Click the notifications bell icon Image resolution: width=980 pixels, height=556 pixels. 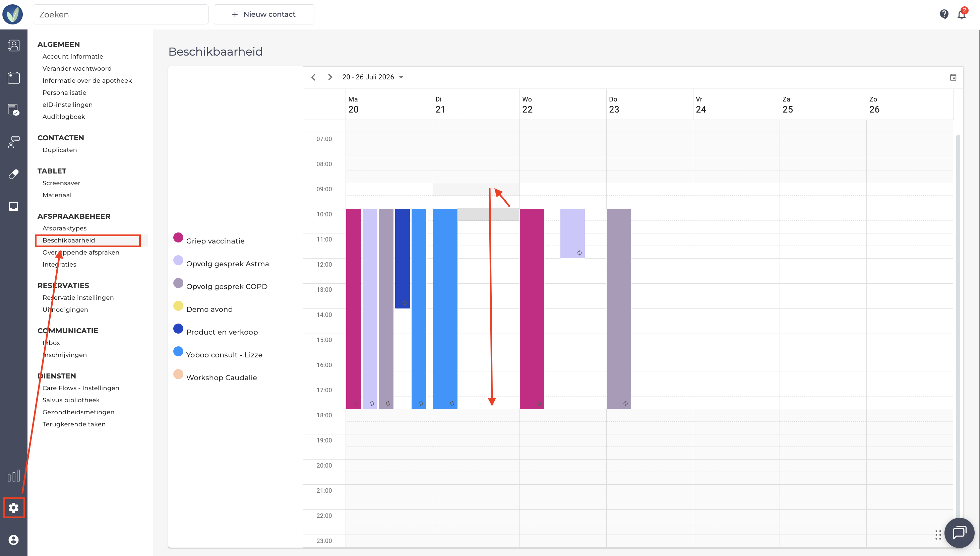point(962,14)
